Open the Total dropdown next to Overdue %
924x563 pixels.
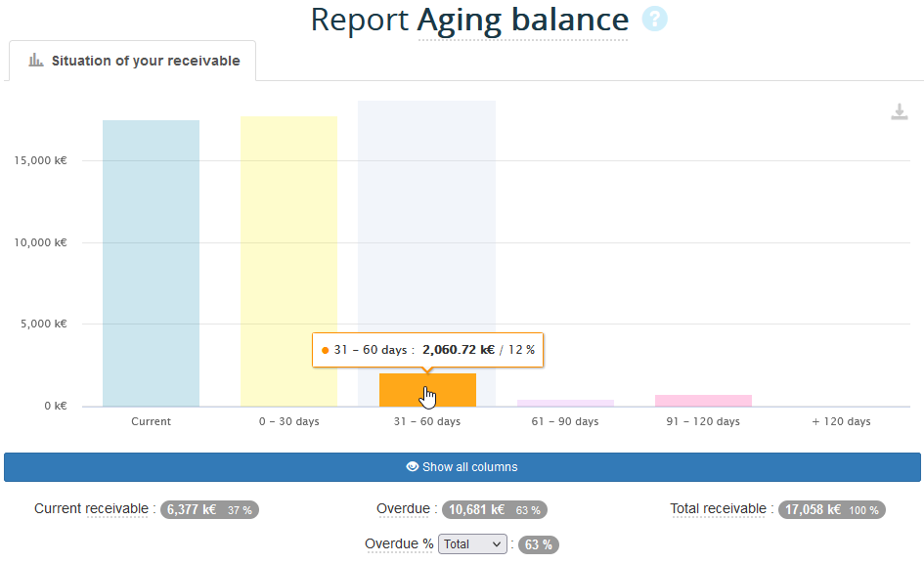coord(472,543)
